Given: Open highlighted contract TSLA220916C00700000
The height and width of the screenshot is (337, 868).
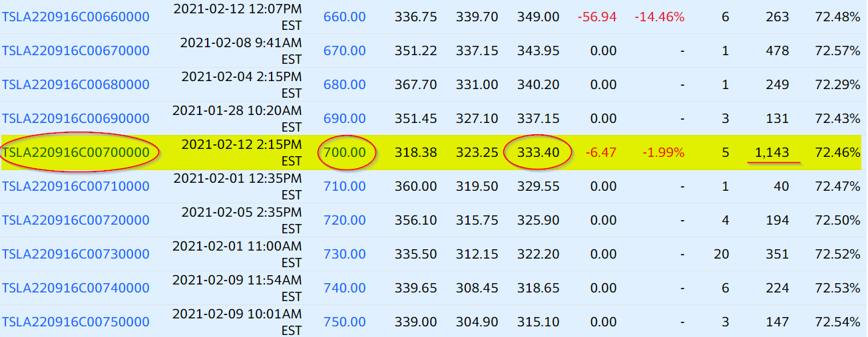Looking at the screenshot, I should click(76, 152).
